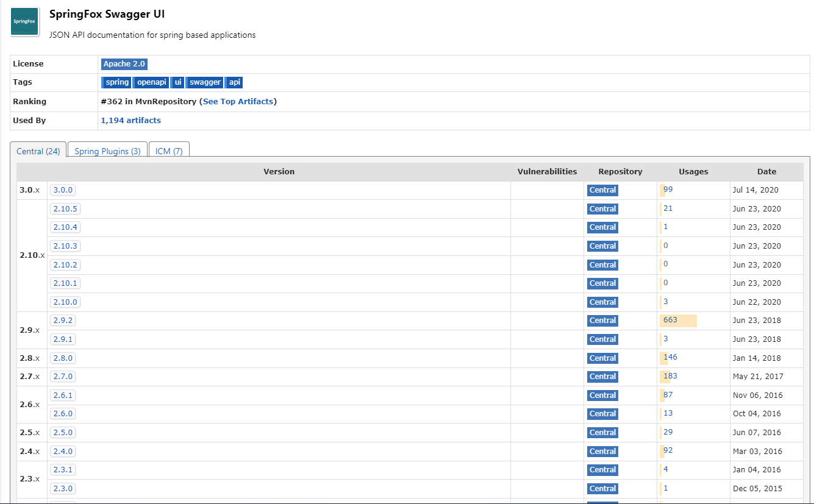Image resolution: width=814 pixels, height=504 pixels.
Task: Open the 1,194 artifacts link
Action: click(130, 121)
